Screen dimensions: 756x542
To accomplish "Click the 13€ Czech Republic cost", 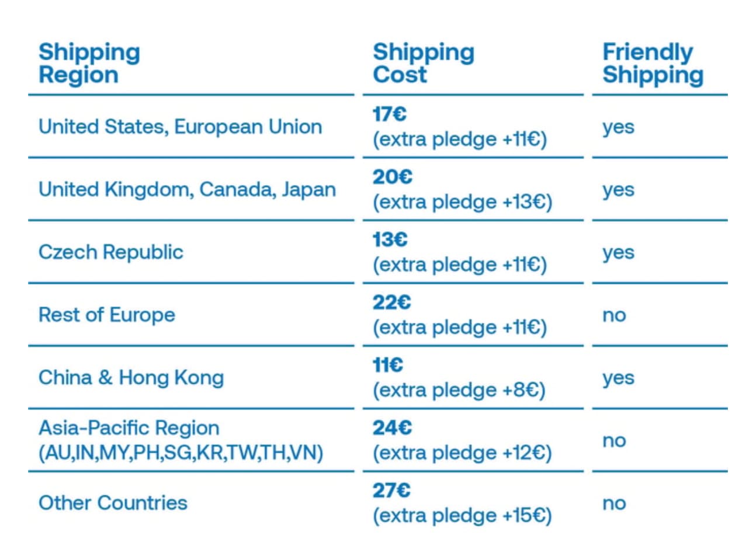I will [x=390, y=239].
